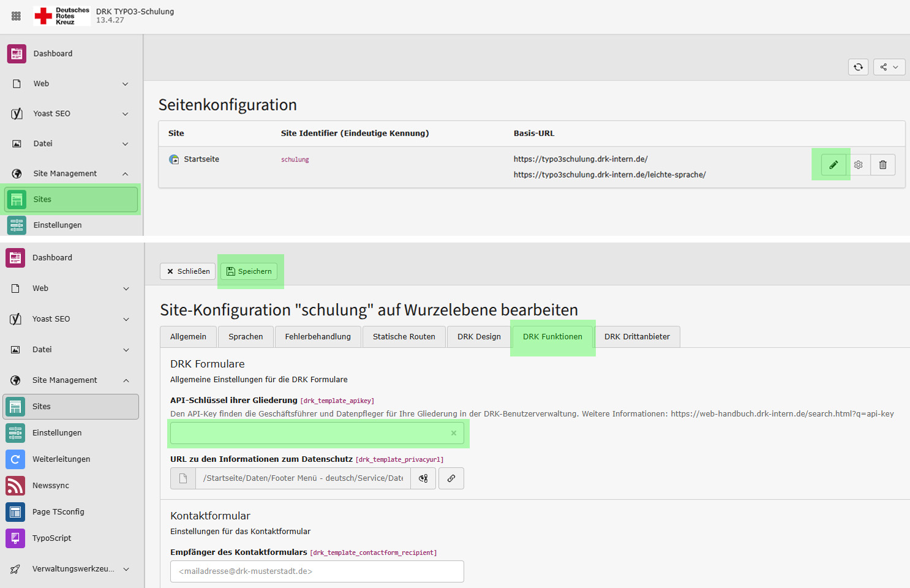
Task: Click Yoast SEO icon in upper sidebar
Action: pyautogui.click(x=17, y=114)
